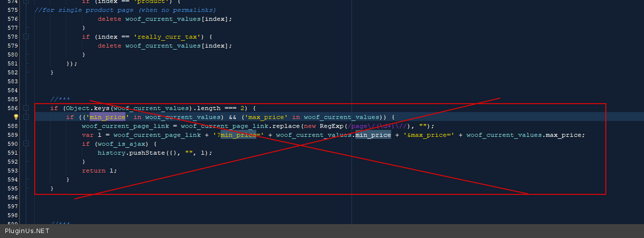
Task: Click the delete statement on line 579
Action: tap(165, 46)
